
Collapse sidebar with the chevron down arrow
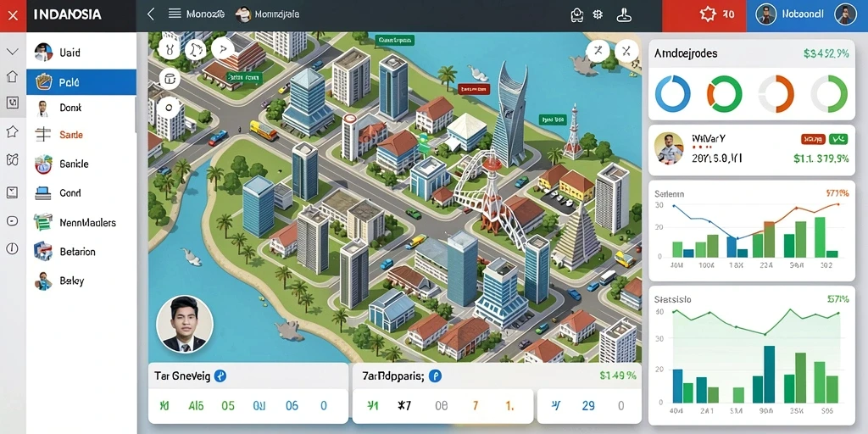coord(12,52)
